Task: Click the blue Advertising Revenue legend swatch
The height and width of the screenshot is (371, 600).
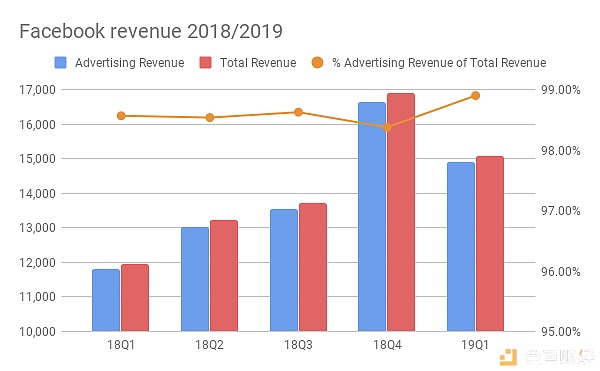Action: click(x=60, y=62)
